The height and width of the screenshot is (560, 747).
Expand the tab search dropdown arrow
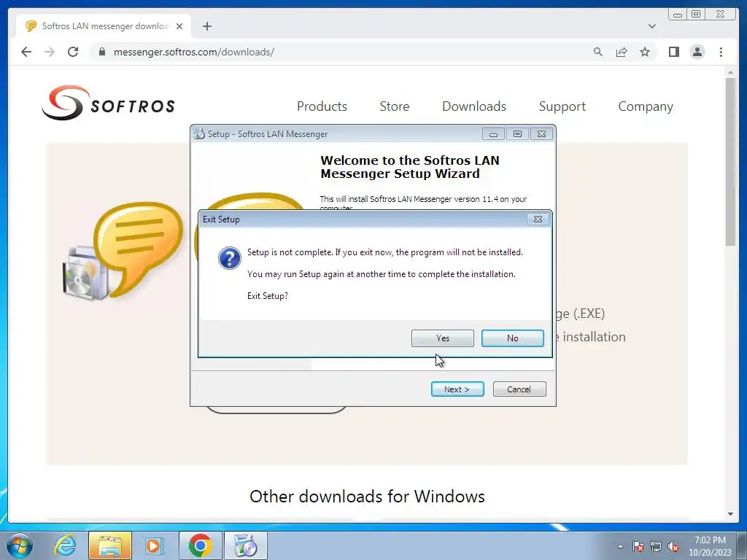point(651,26)
